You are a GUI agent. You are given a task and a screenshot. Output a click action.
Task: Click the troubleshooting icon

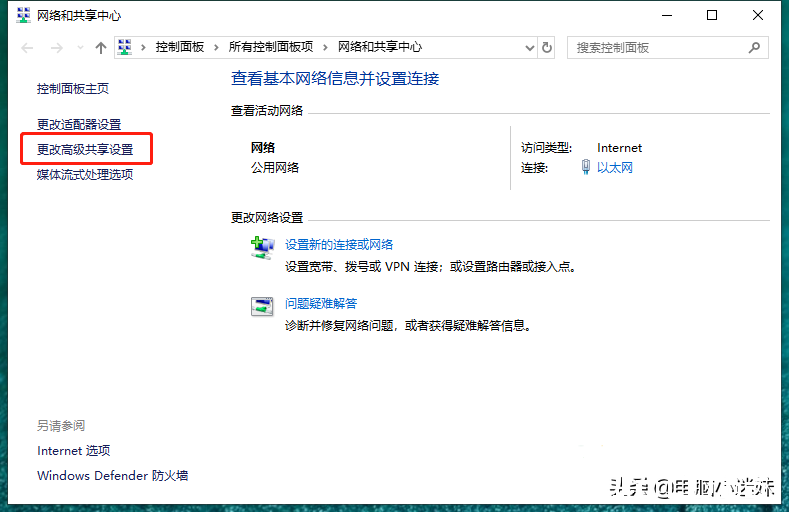(x=262, y=306)
